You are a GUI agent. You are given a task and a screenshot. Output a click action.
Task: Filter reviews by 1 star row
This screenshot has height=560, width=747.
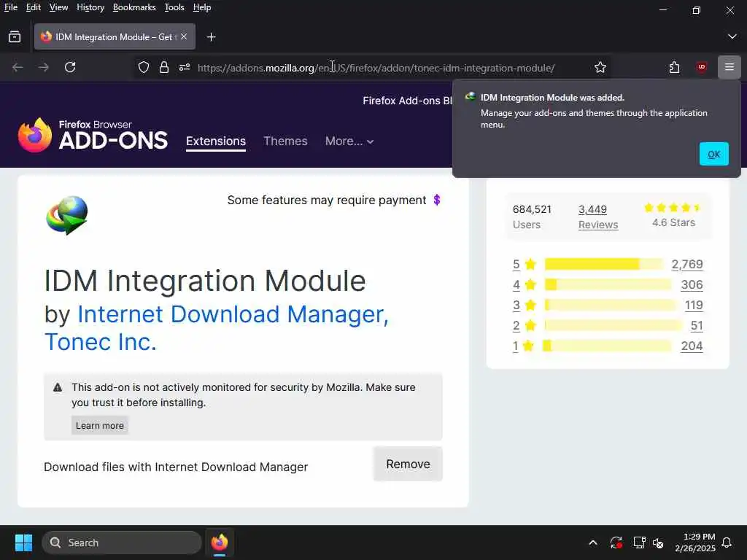608,346
